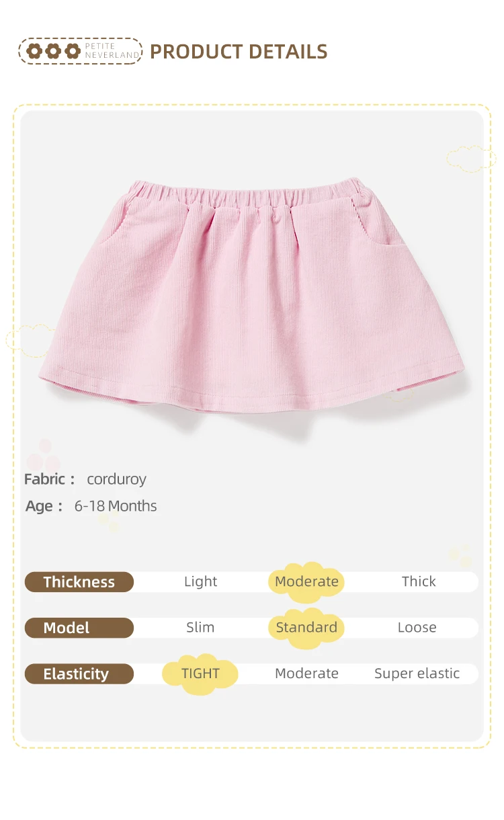Select the highlighted TIGHT elasticity option
Image resolution: width=504 pixels, height=820 pixels.
point(200,673)
